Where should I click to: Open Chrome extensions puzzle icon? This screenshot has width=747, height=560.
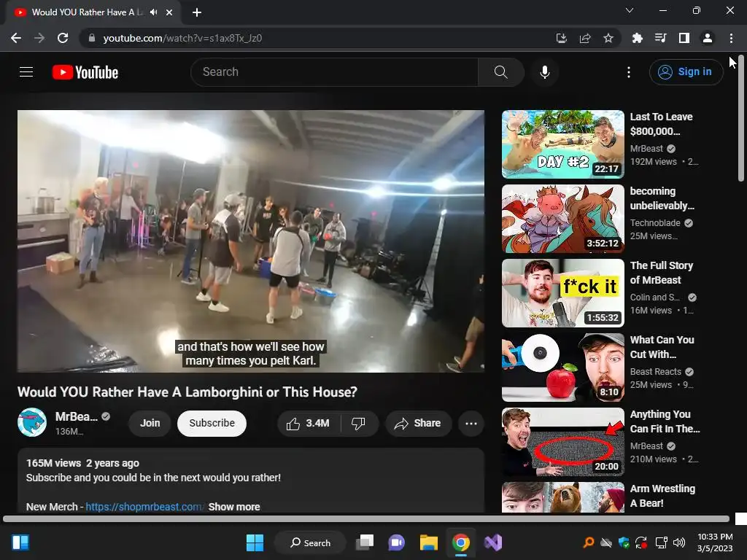coord(637,38)
